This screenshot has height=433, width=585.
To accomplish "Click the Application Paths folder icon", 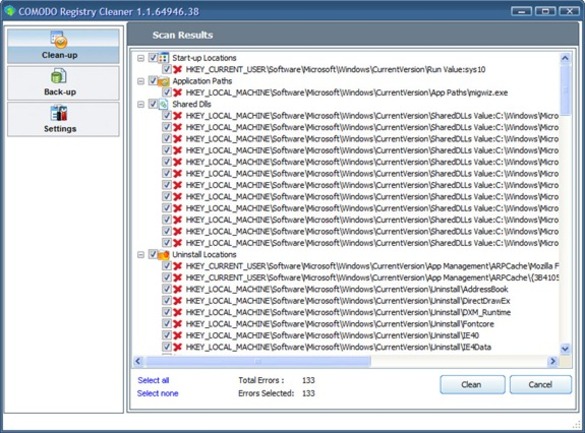I will (x=164, y=81).
